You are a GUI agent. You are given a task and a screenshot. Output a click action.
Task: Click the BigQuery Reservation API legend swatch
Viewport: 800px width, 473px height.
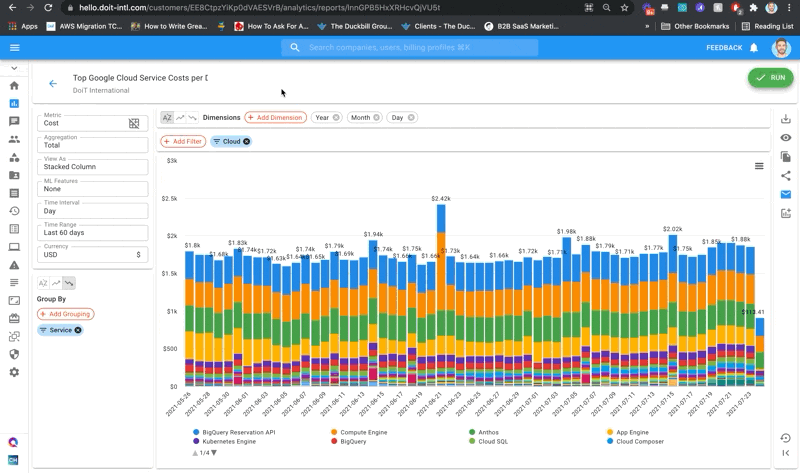coord(196,432)
